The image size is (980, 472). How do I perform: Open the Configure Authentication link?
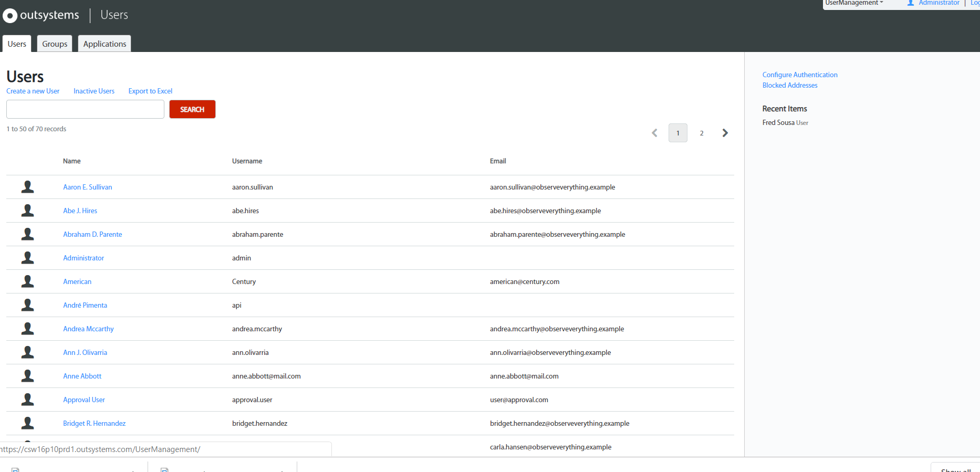coord(800,75)
